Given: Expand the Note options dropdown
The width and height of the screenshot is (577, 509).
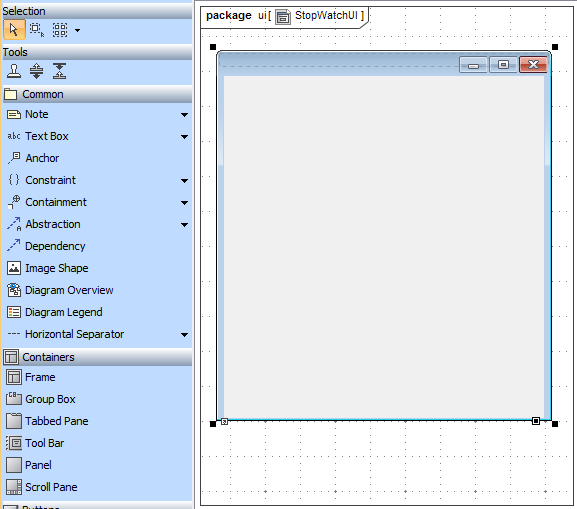Looking at the screenshot, I should tap(184, 115).
